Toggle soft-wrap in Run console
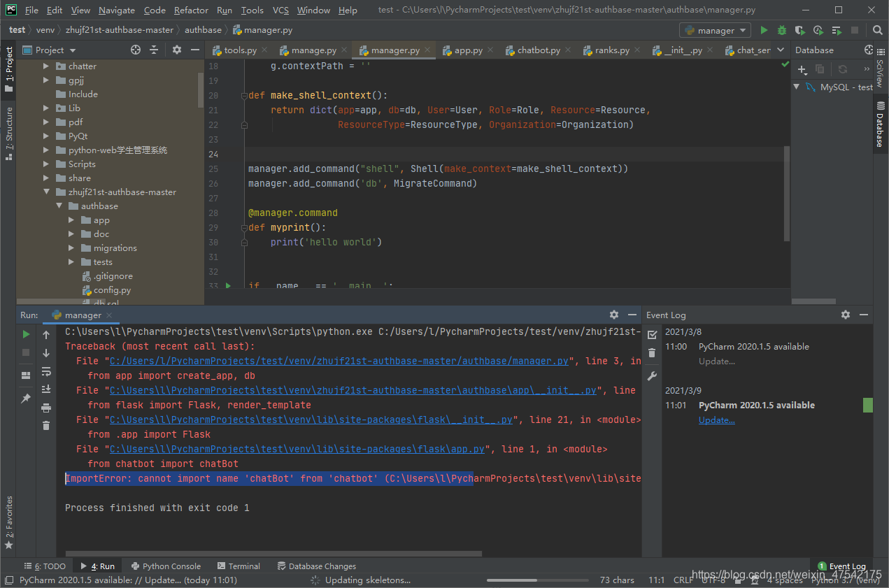This screenshot has height=588, width=889. click(x=46, y=371)
